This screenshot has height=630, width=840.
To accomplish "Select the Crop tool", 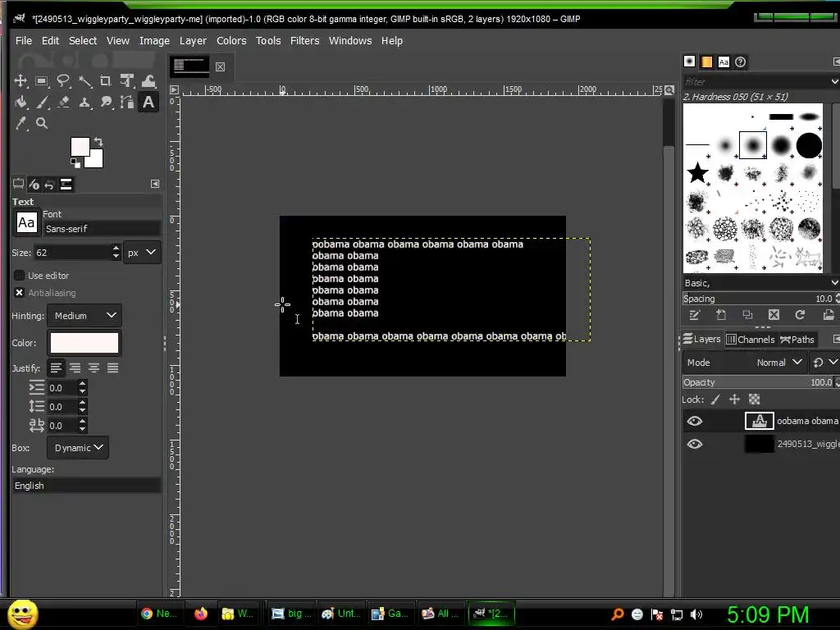I will [x=106, y=81].
